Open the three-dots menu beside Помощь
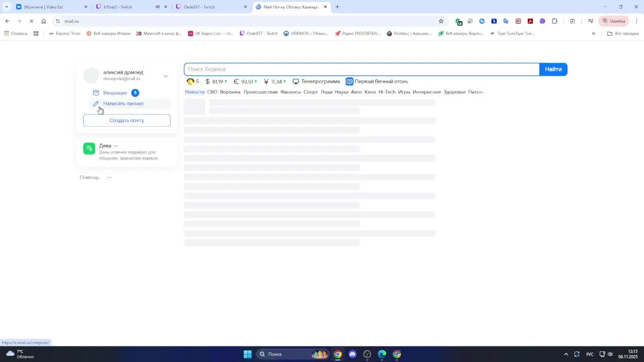Viewport: 644px width, 362px height. [109, 177]
